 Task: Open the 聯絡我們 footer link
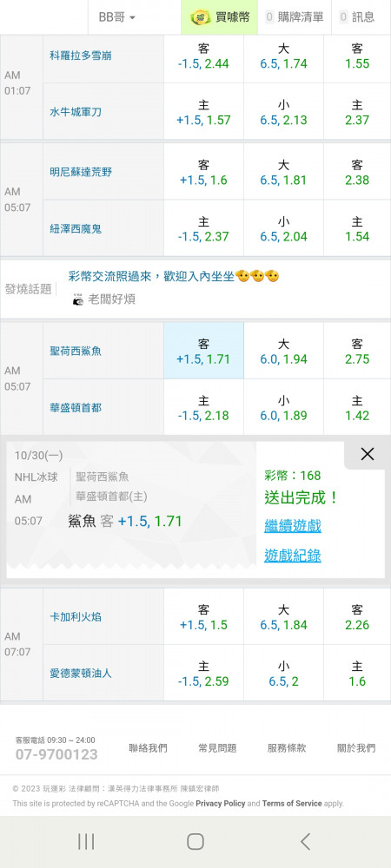click(148, 748)
